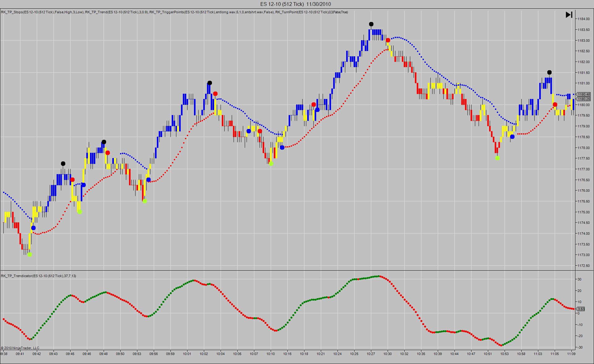Click the 10:27 time axis label
Screen dimensions: 594x364
tap(371, 354)
